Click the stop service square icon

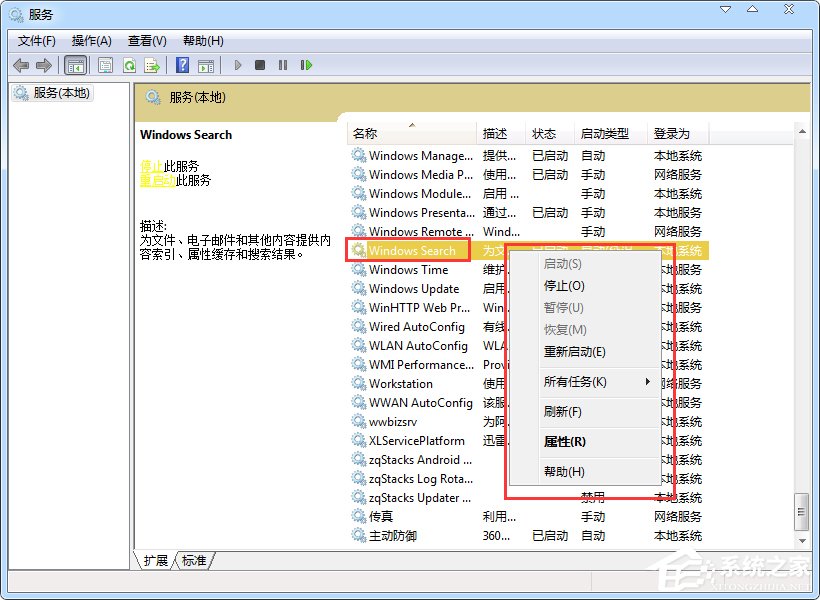coord(258,65)
